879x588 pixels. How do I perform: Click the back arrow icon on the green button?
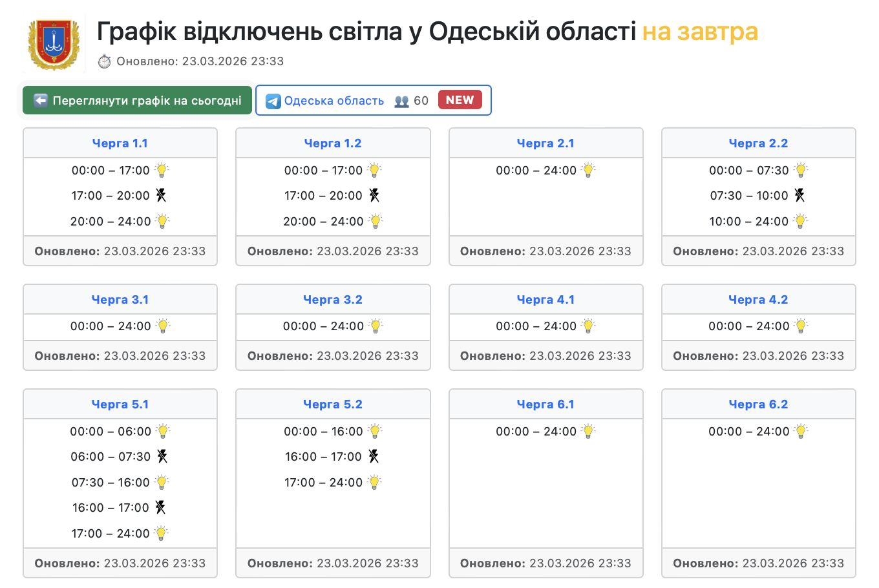point(41,100)
